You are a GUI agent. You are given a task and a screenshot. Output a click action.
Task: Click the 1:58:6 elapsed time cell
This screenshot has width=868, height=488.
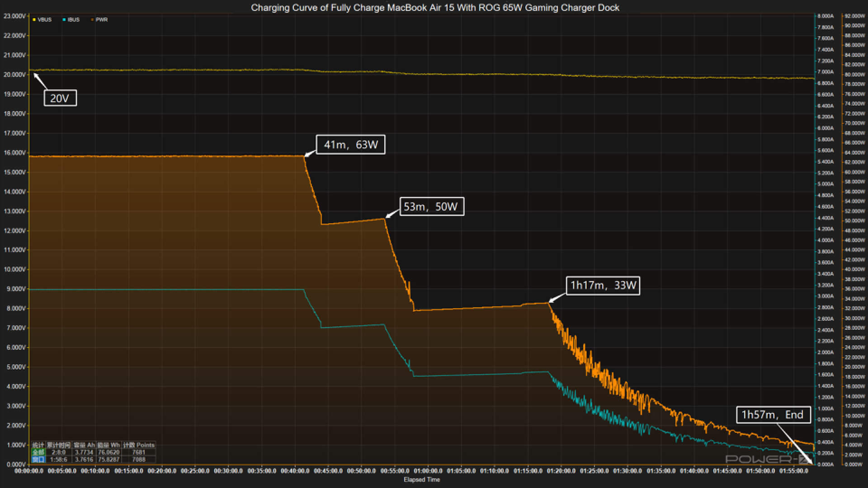[59, 460]
